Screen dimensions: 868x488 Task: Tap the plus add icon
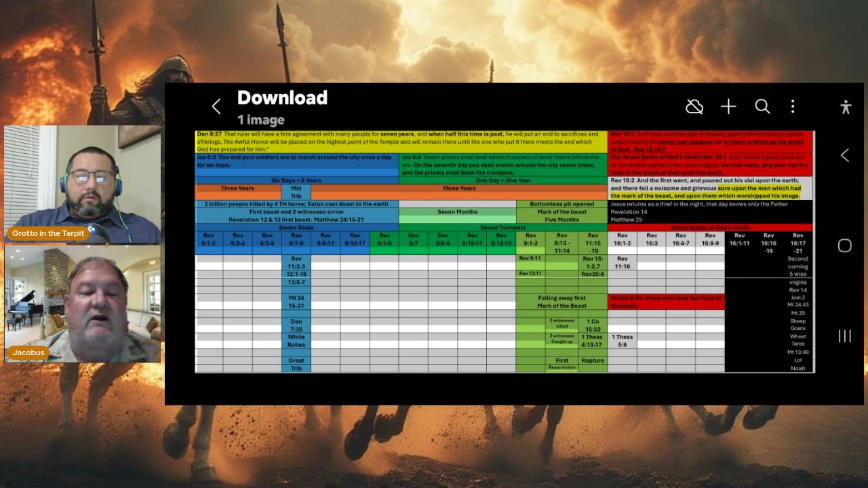pyautogui.click(x=728, y=106)
